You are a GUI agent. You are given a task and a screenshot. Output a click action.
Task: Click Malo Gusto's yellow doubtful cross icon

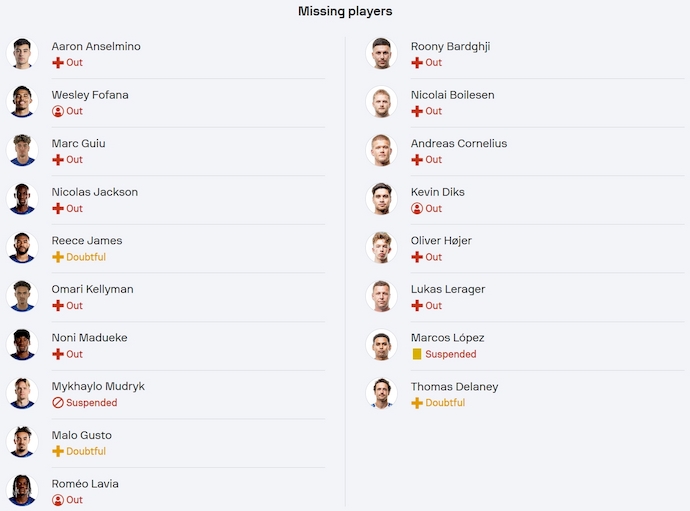point(58,452)
